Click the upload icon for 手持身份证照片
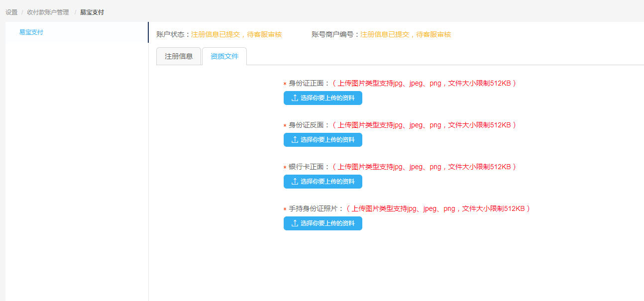Viewport: 644px width, 301px height. point(295,223)
